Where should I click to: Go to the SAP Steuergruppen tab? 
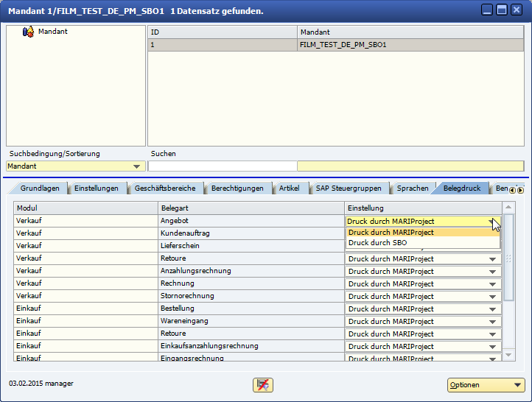click(349, 188)
